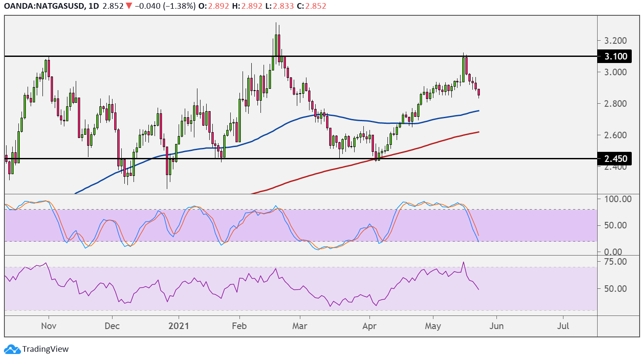Open the TradingView text link
The height and width of the screenshot is (361, 644).
tap(46, 349)
